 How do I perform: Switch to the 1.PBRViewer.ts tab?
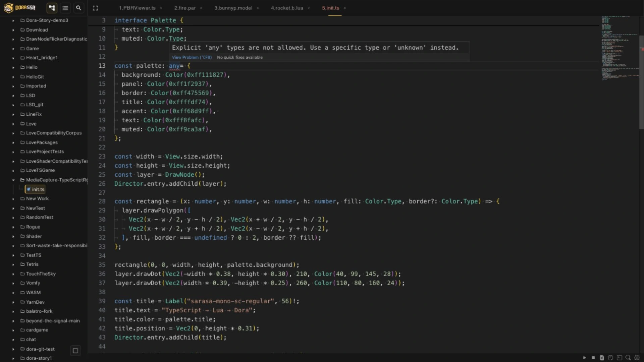coord(137,8)
